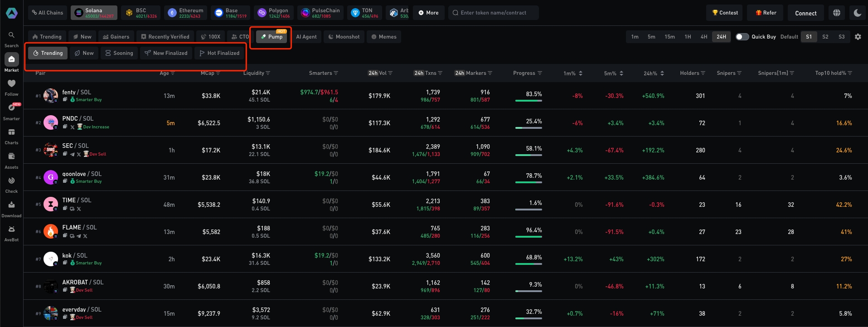Image resolution: width=868 pixels, height=327 pixels.
Task: Select the S2 preset option
Action: [825, 37]
